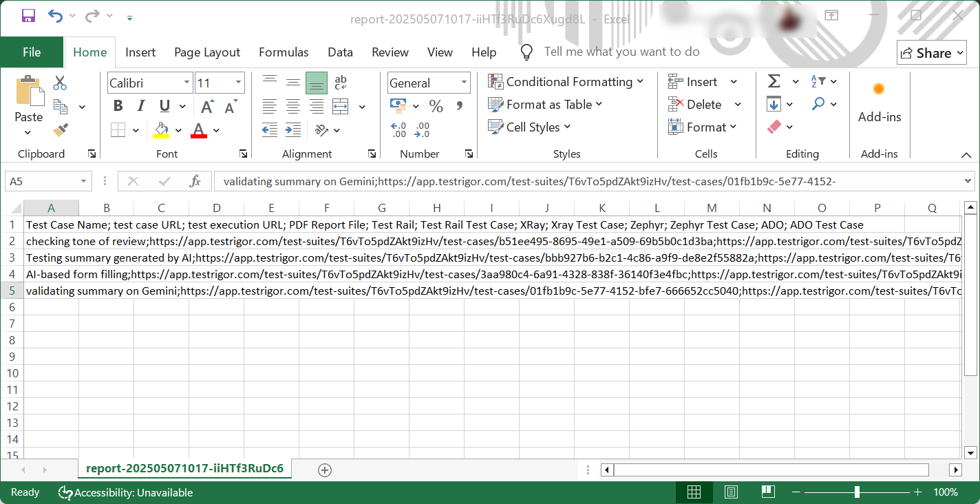Click the Cut scissors icon
The width and height of the screenshot is (980, 504).
pyautogui.click(x=60, y=83)
